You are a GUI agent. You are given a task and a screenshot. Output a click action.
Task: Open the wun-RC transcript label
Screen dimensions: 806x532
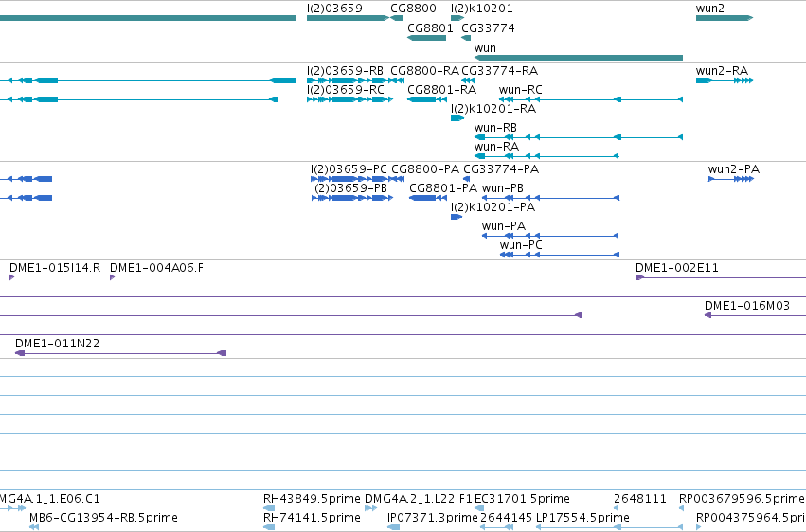point(520,90)
